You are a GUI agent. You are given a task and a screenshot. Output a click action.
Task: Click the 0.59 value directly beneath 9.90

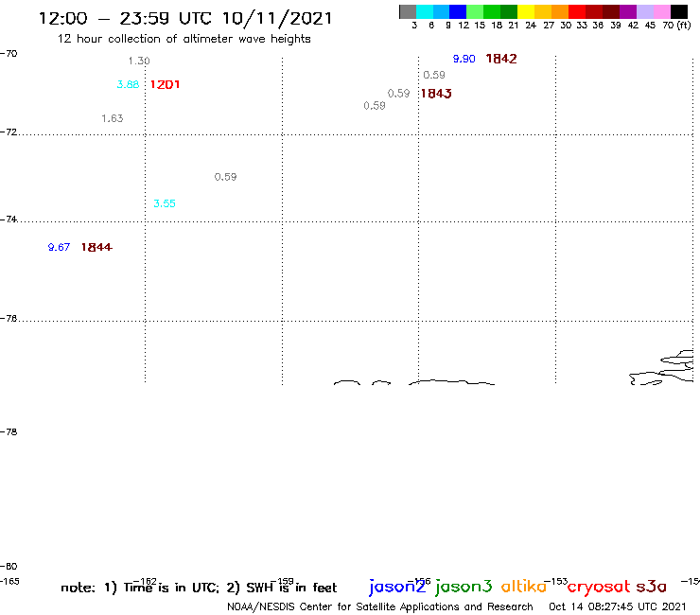pyautogui.click(x=434, y=75)
